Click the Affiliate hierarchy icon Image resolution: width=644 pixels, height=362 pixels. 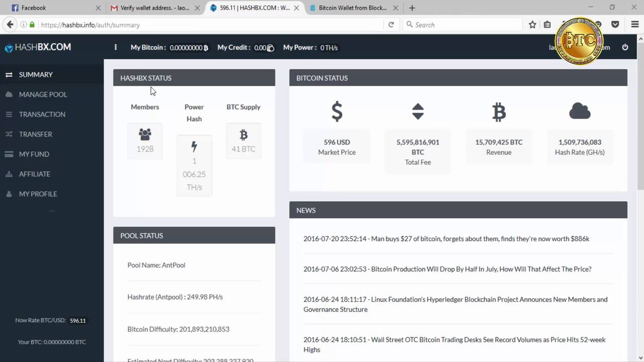[9, 174]
